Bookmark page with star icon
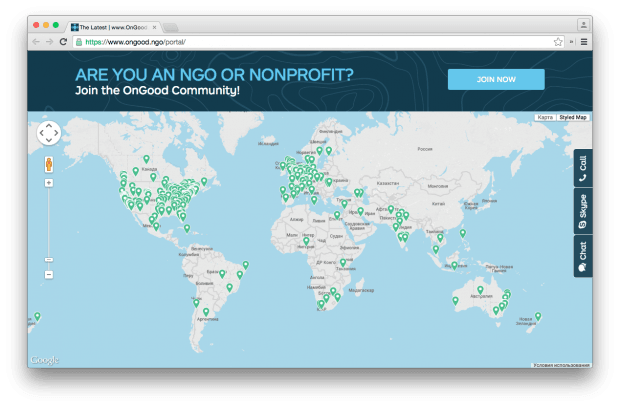The width and height of the screenshot is (620, 407). (x=558, y=42)
